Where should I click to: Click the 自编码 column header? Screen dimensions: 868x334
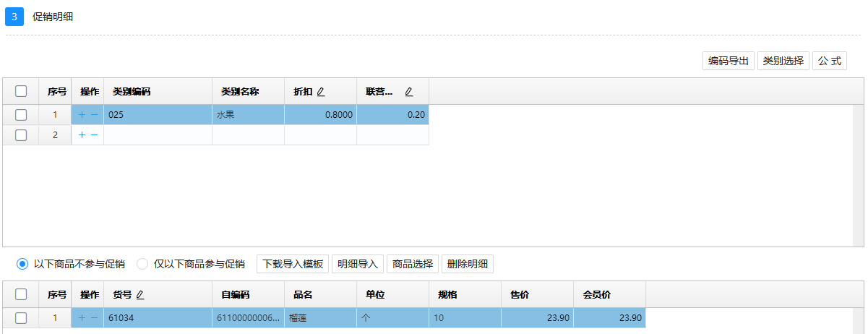click(x=249, y=294)
